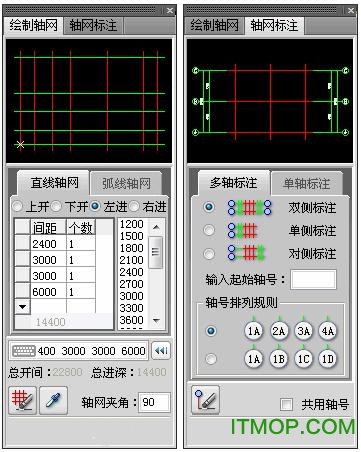This screenshot has width=361, height=452.
Task: Click the draw grid pencil icon
Action: click(22, 400)
